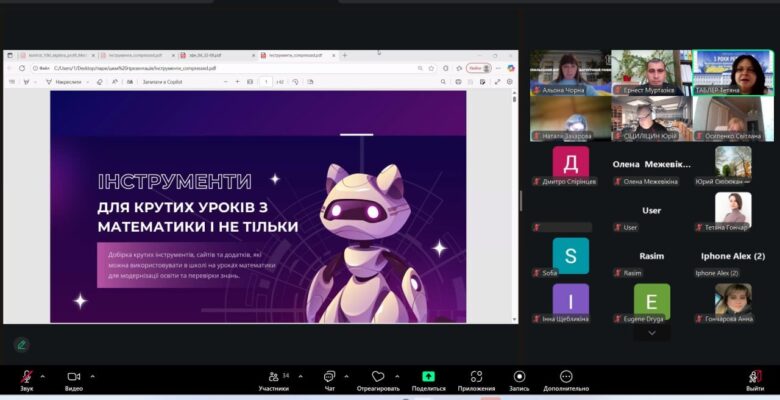This screenshot has height=400, width=780.
Task: Unmute microphone with the Звук button
Action: point(26,377)
